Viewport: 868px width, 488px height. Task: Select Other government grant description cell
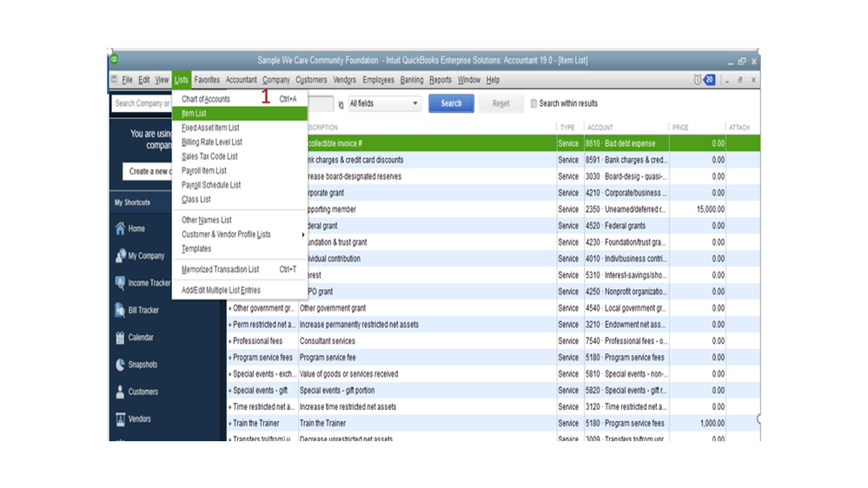(x=427, y=308)
